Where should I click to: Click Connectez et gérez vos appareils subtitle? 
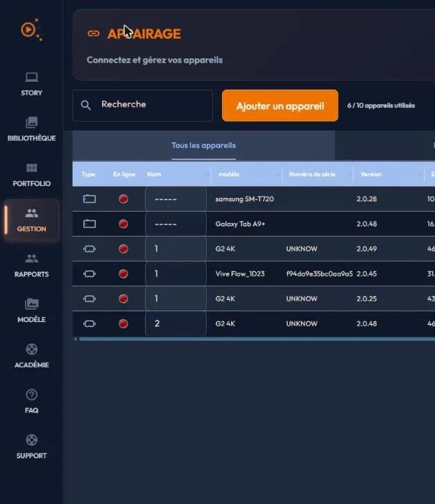[x=155, y=60]
